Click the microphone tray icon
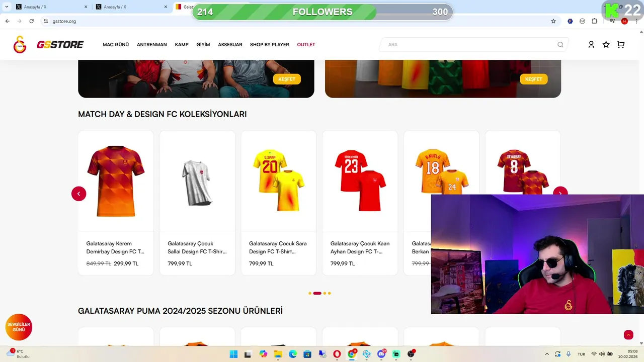Screen dimensions: 644x362 point(569,354)
